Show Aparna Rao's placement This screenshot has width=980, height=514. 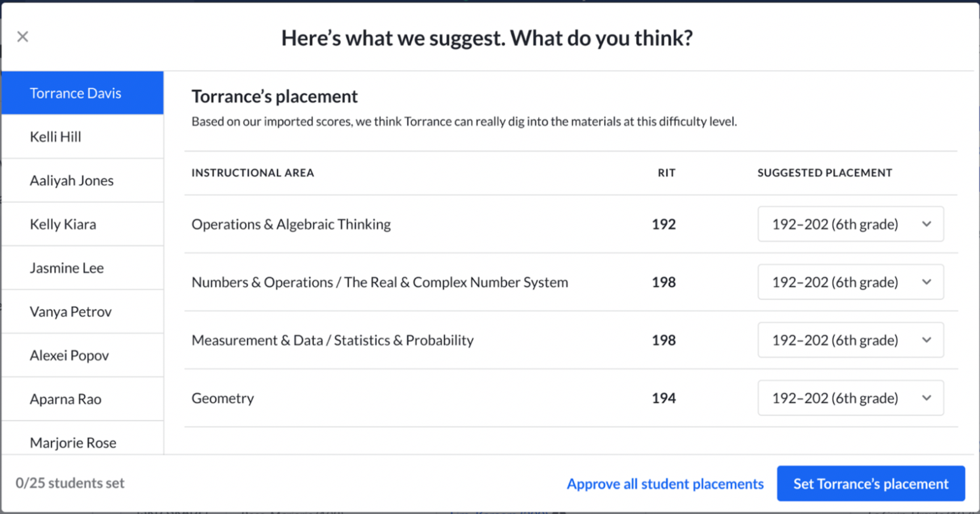pos(82,399)
